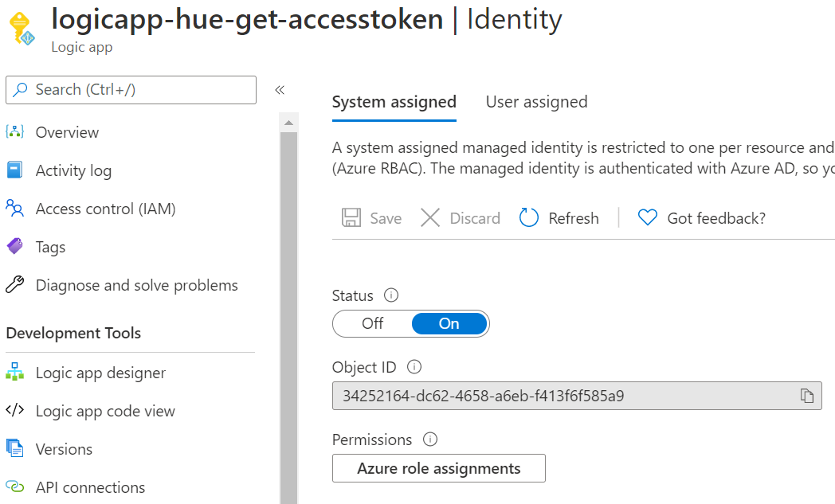Click the Refresh button label
The height and width of the screenshot is (504, 835).
[574, 218]
